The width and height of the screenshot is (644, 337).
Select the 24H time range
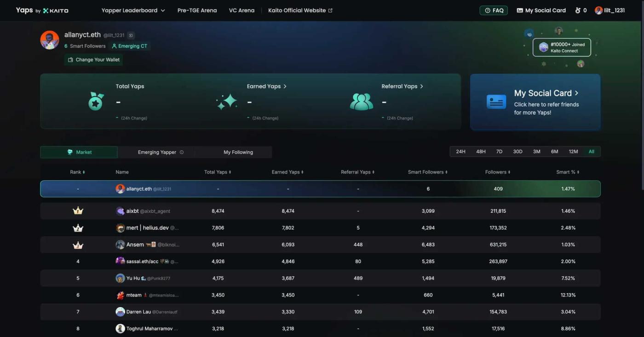(460, 151)
